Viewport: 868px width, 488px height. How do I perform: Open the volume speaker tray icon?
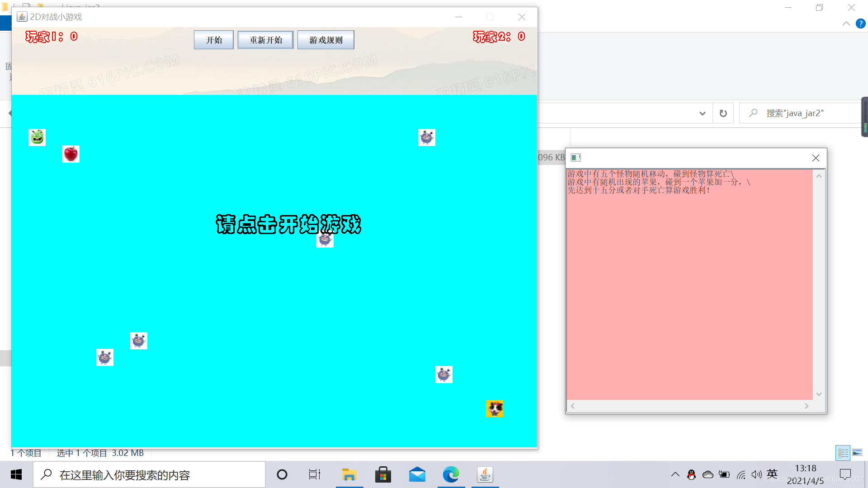click(756, 474)
